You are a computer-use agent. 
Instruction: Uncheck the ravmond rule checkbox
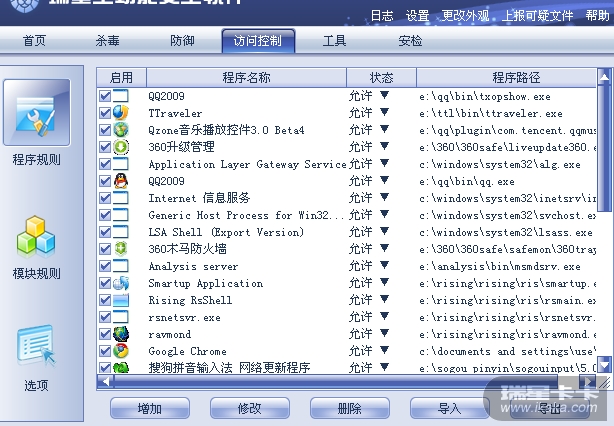pyautogui.click(x=105, y=334)
